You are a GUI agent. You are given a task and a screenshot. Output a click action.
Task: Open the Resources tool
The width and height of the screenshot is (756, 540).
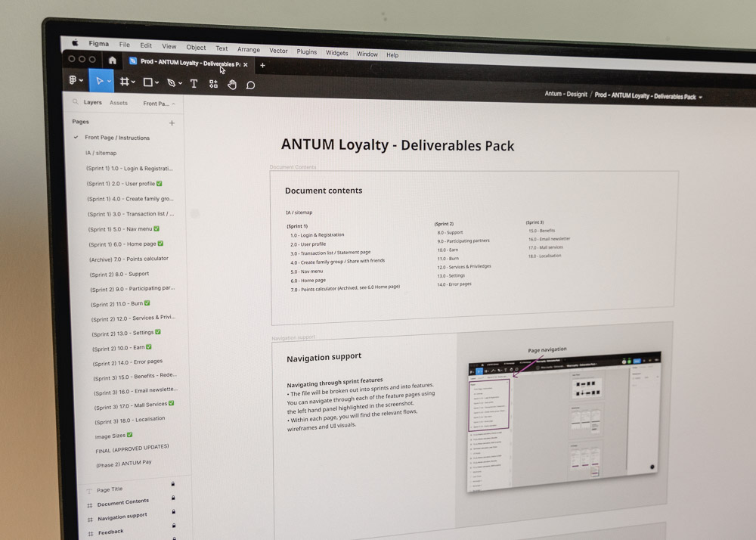(213, 85)
